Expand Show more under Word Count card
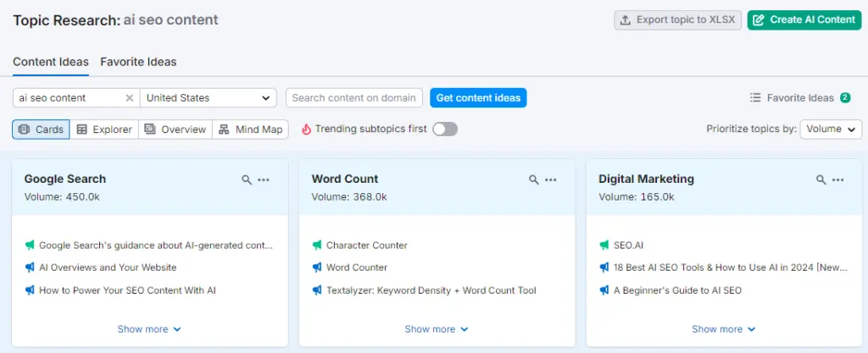The height and width of the screenshot is (353, 868). coord(437,329)
